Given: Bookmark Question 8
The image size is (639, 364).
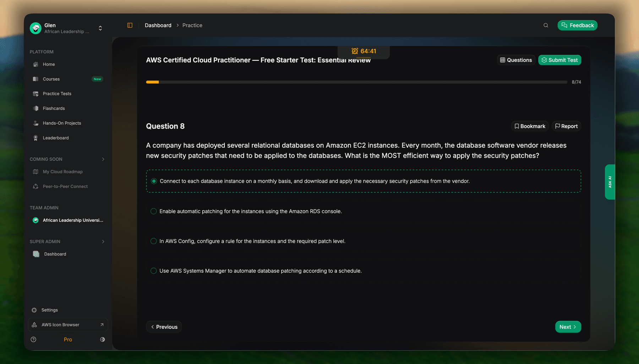Looking at the screenshot, I should coord(530,126).
